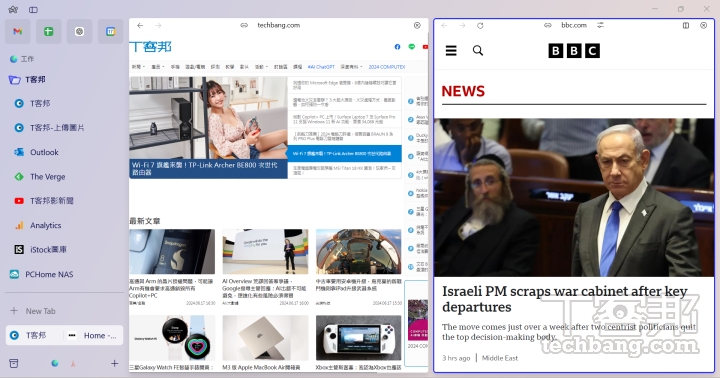Open the M3 Apple MacBook Air thumbnail
The width and height of the screenshot is (720, 378).
click(265, 338)
